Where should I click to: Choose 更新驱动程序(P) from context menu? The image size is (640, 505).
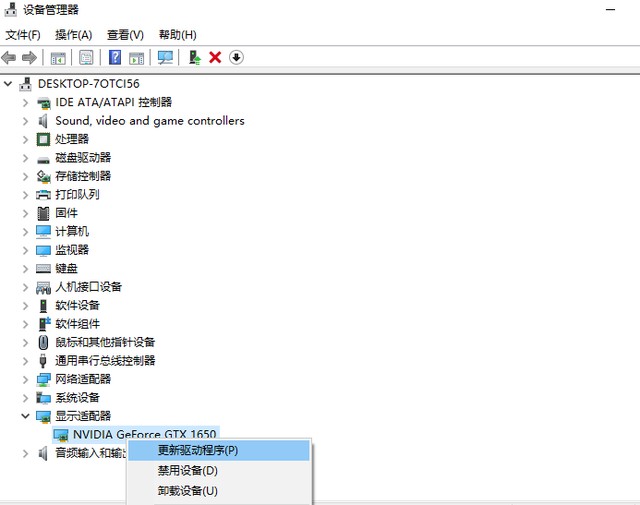click(x=198, y=450)
